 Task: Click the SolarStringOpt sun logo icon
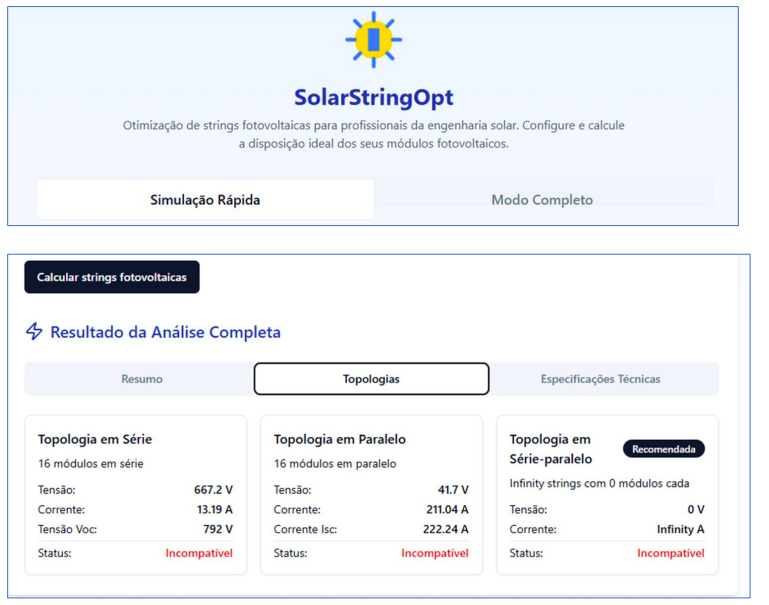pyautogui.click(x=373, y=40)
